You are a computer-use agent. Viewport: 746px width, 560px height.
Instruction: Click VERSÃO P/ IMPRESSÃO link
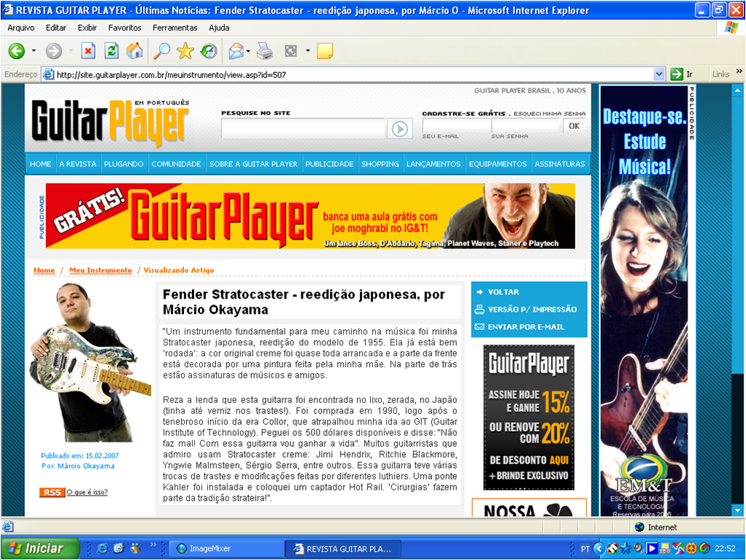point(532,310)
